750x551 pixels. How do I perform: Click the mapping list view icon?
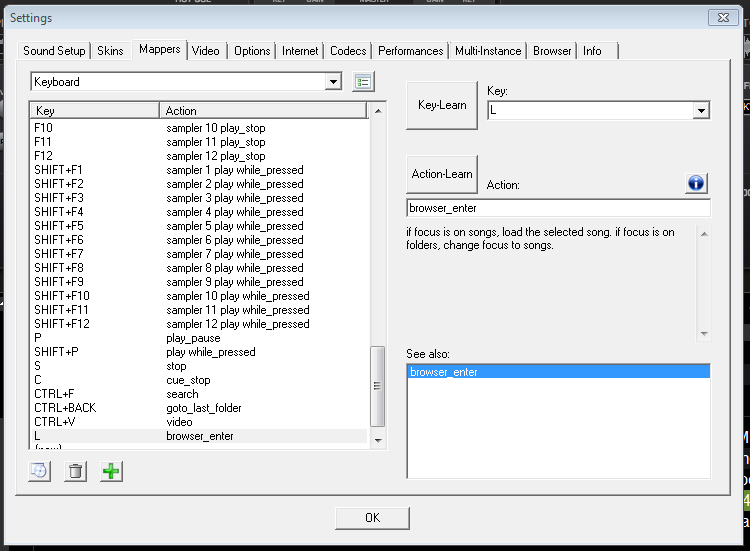click(363, 82)
